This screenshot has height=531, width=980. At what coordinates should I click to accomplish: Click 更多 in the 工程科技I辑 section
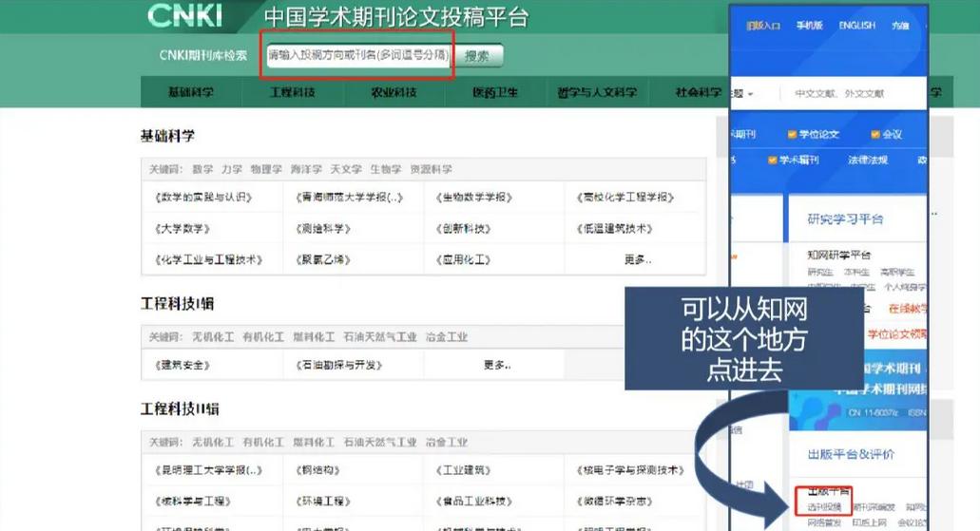497,365
